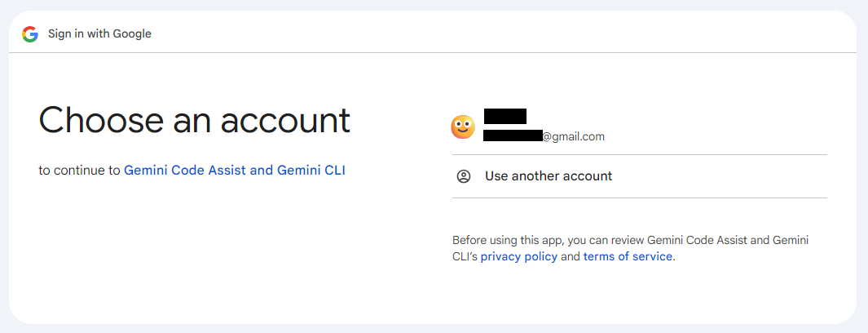Choose the Use another account label
The height and width of the screenshot is (333, 868).
coord(549,176)
